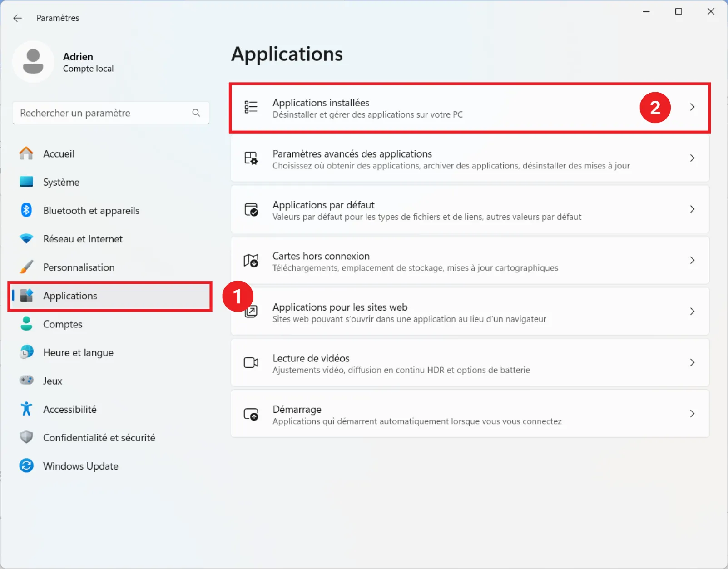This screenshot has height=569, width=728.
Task: Click the Cartes hors connexion chevron
Action: pos(692,260)
